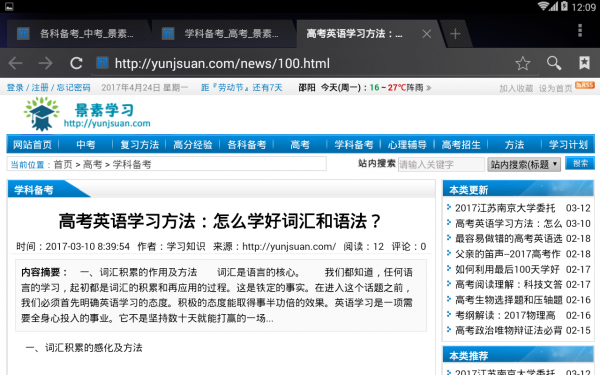Open the 站内搜索(标题) dropdown
600x375 pixels.
524,165
